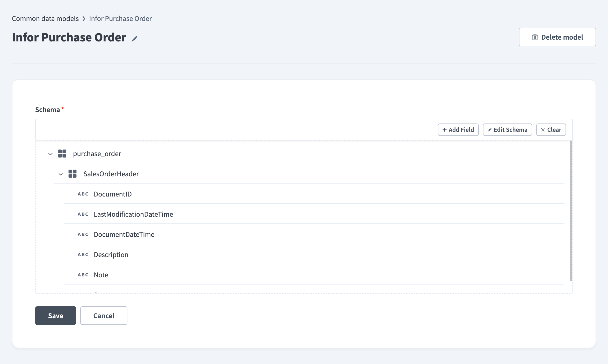Screen dimensions: 608x364
Task: Click the schema tree vertical scrollbar
Action: coord(571,210)
